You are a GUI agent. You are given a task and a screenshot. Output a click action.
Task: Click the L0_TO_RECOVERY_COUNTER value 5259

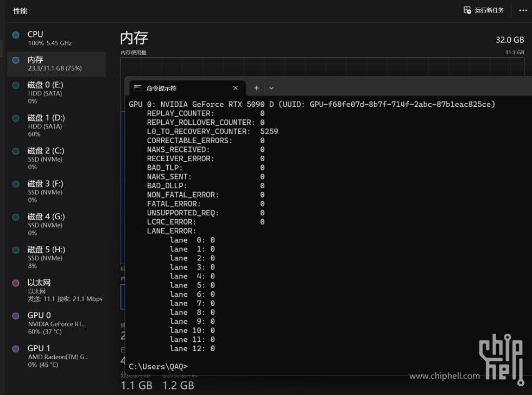coord(269,131)
